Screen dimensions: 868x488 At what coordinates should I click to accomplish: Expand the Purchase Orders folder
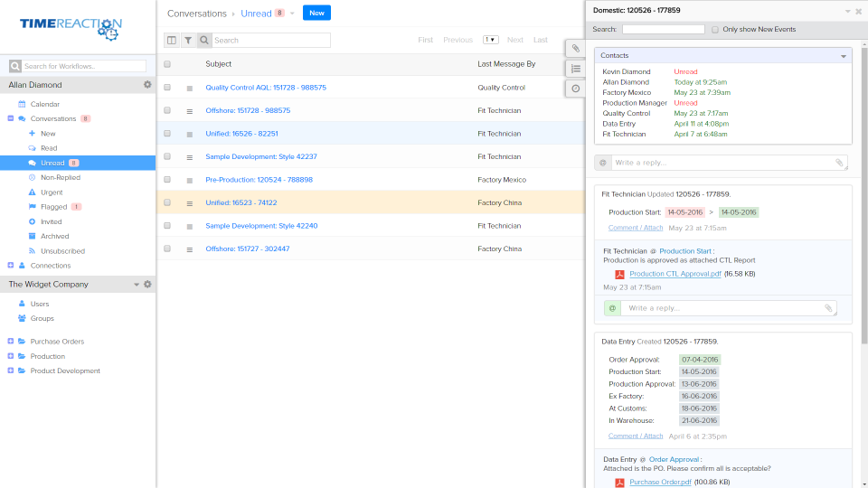(11, 342)
